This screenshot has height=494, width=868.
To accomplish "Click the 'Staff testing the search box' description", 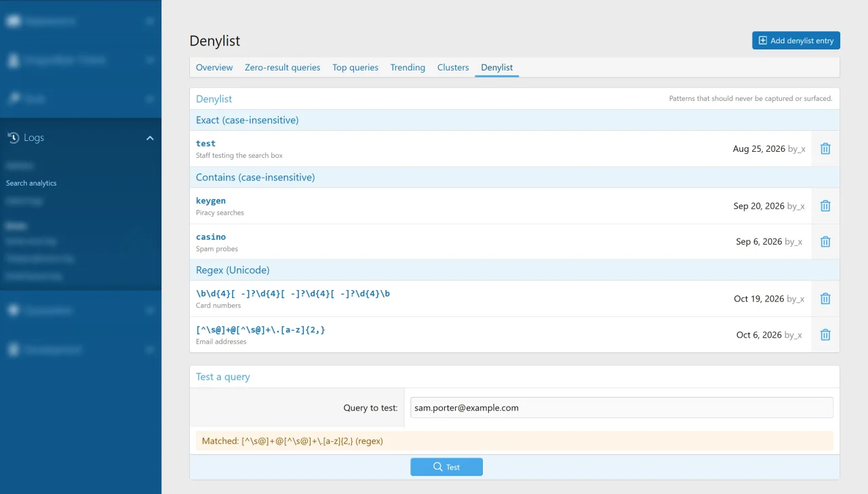I will click(x=239, y=155).
